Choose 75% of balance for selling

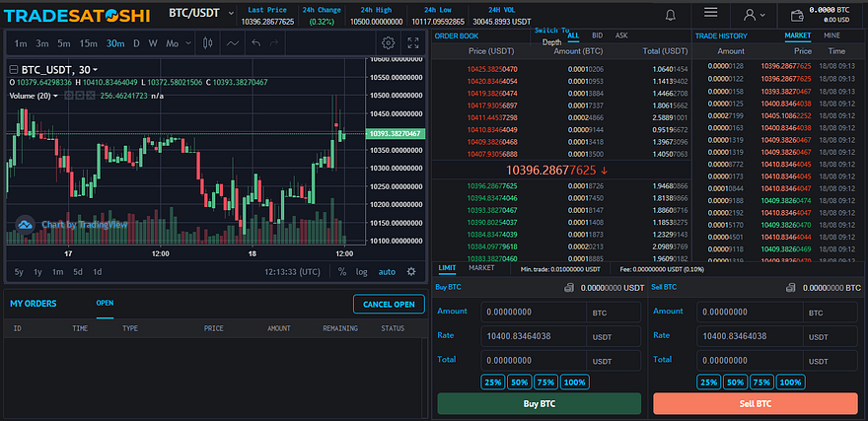coord(761,382)
